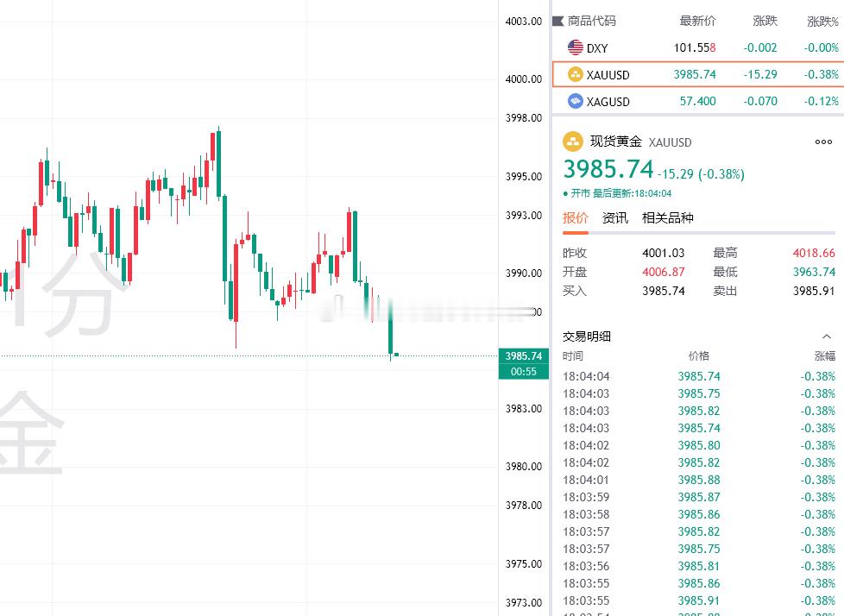This screenshot has width=844, height=616.
Task: Click the 3980.00 price axis label
Action: pos(524,467)
